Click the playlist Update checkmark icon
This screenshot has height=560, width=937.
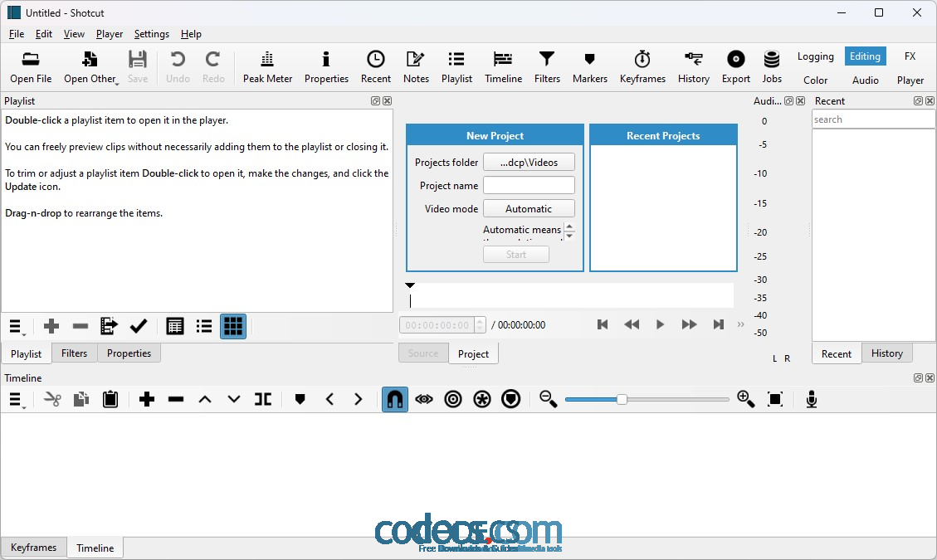(138, 326)
